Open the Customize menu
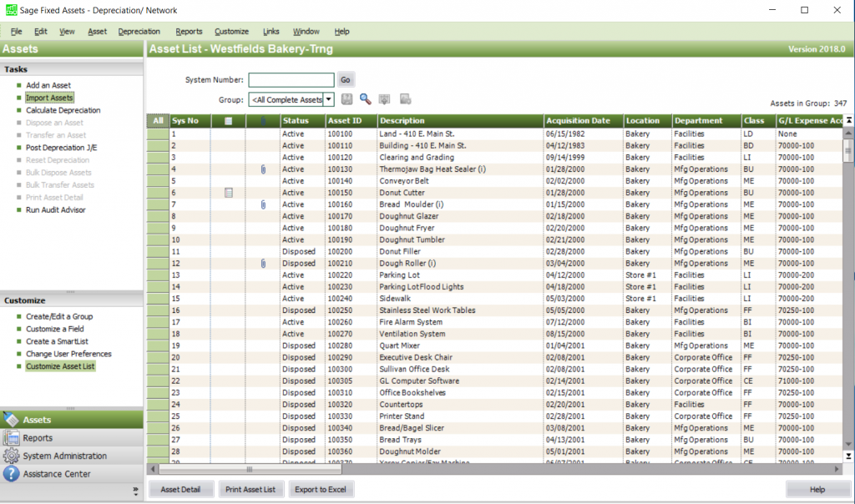The height and width of the screenshot is (504, 855). point(231,31)
